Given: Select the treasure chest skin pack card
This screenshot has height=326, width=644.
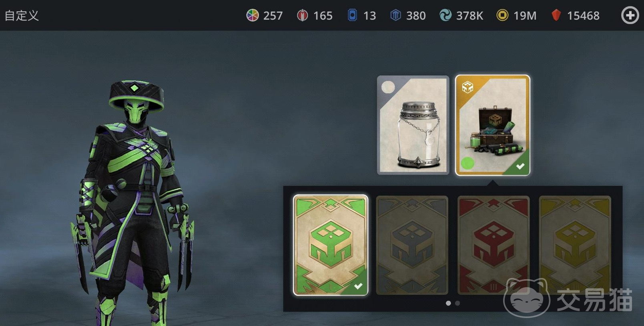Looking at the screenshot, I should click(493, 125).
